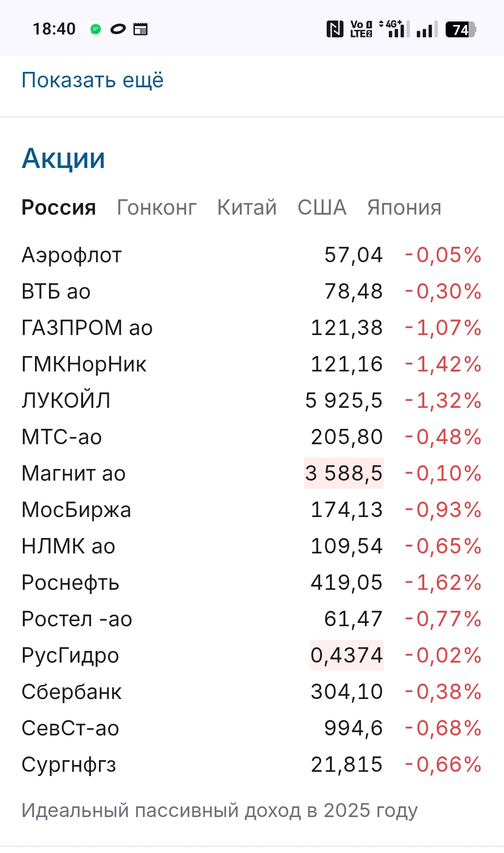Select the Китай stocks tab
This screenshot has height=853, width=504.
[247, 208]
